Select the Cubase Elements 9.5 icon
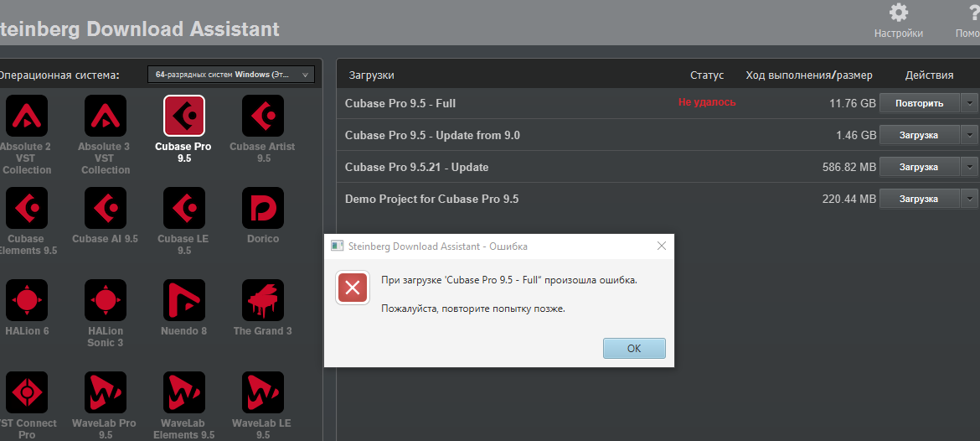Screen dimensions: 980x441 coord(27,208)
